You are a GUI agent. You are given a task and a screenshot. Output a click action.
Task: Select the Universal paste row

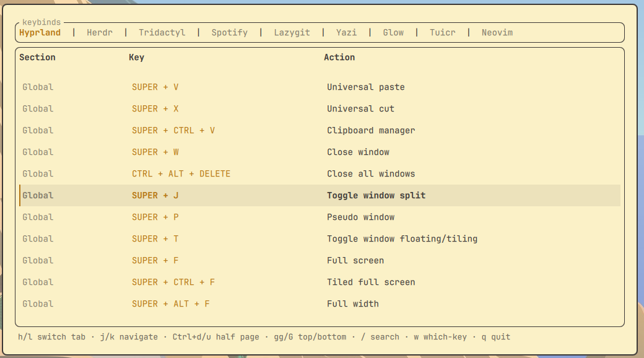point(320,87)
